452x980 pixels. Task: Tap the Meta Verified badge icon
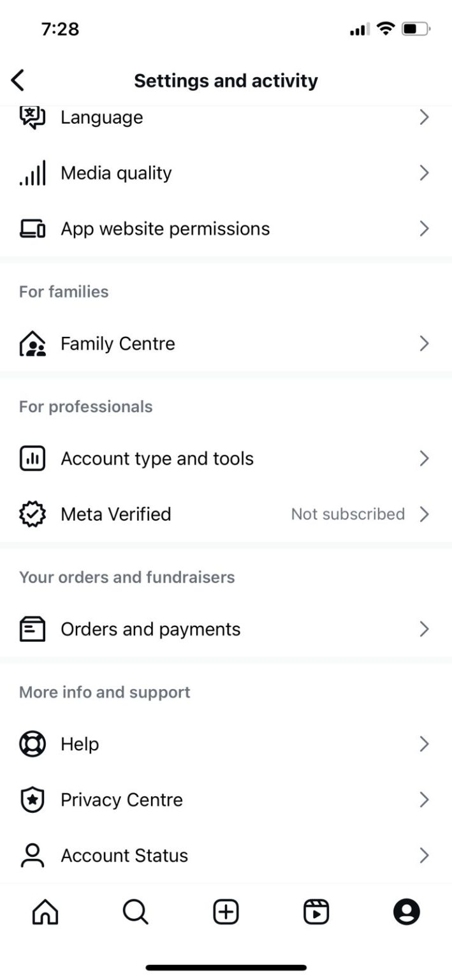coord(33,514)
